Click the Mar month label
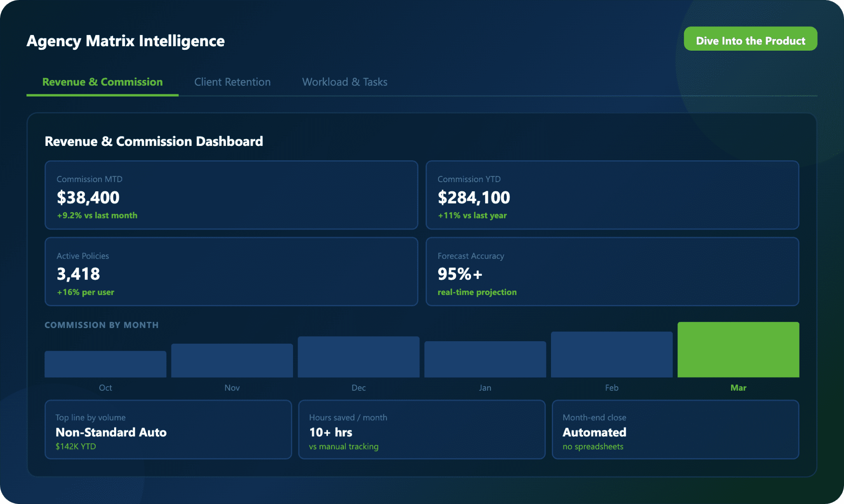The height and width of the screenshot is (504, 844). [x=738, y=388]
